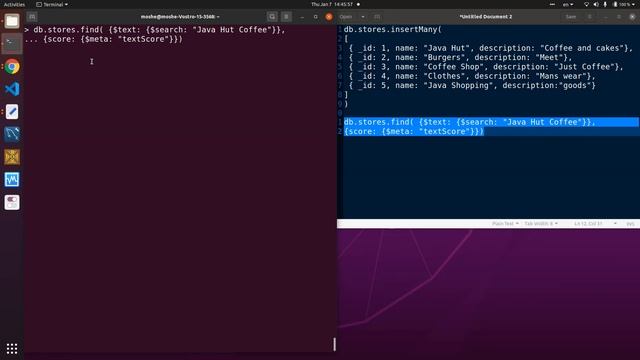Open the 'en' keyboard layout dropdown
640x360 pixels.
(x=568, y=4)
